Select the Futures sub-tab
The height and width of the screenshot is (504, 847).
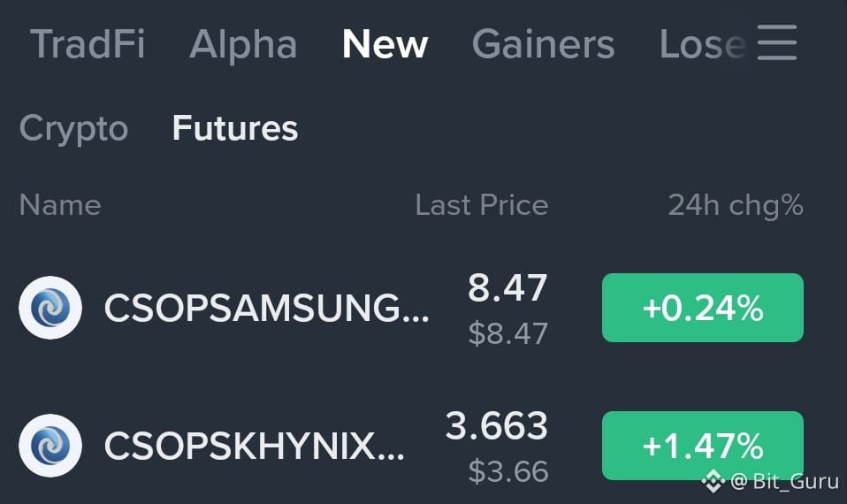(235, 128)
